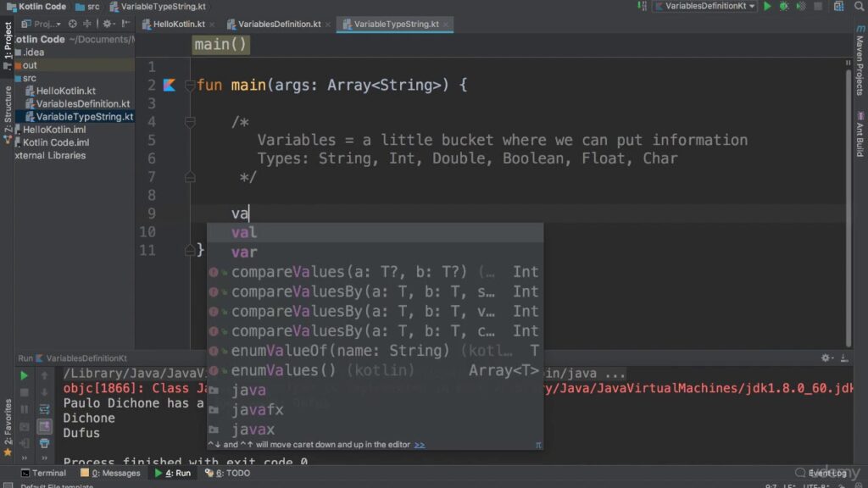This screenshot has width=868, height=488.
Task: Click the fold end marker on line 7
Action: click(x=189, y=177)
